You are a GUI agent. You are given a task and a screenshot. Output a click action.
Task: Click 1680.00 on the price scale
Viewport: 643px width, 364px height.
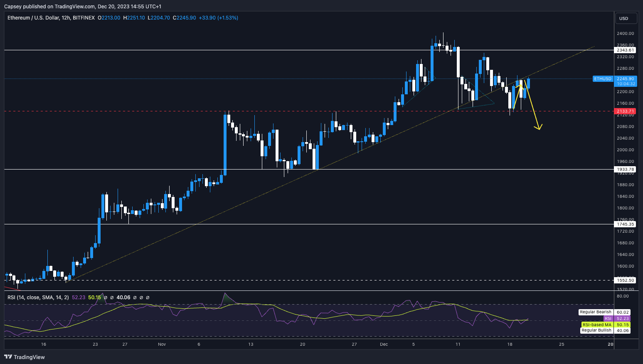point(625,243)
